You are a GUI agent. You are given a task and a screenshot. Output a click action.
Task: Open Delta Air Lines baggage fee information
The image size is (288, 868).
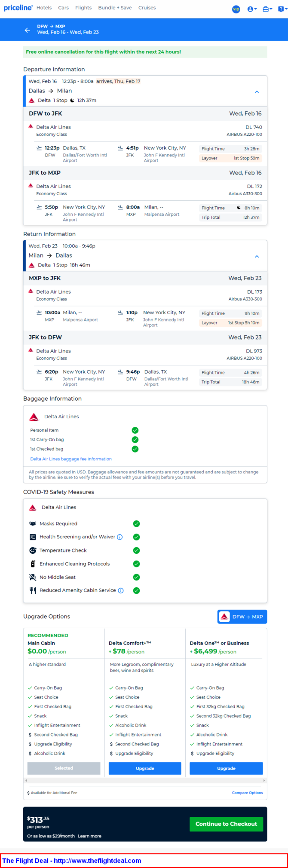point(71,459)
